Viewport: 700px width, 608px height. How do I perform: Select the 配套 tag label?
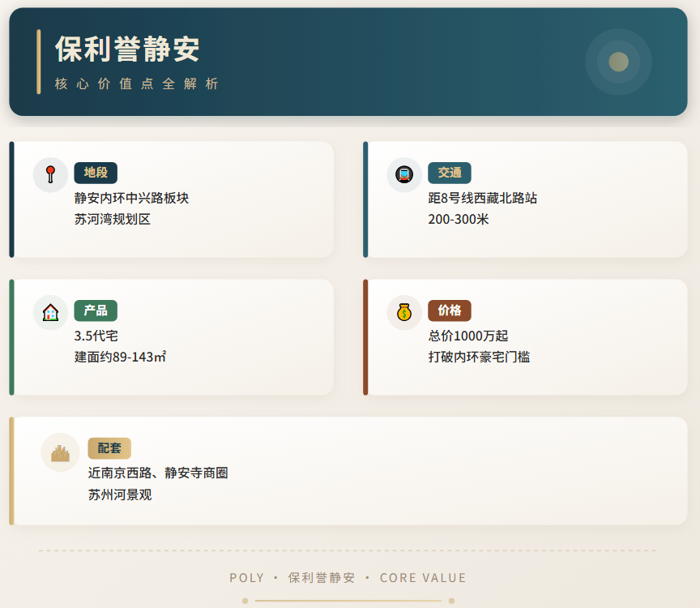(109, 448)
